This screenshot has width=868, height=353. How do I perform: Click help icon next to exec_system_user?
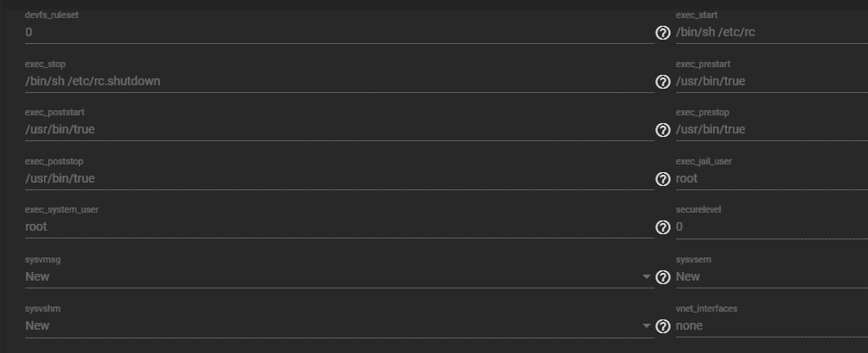pyautogui.click(x=663, y=227)
